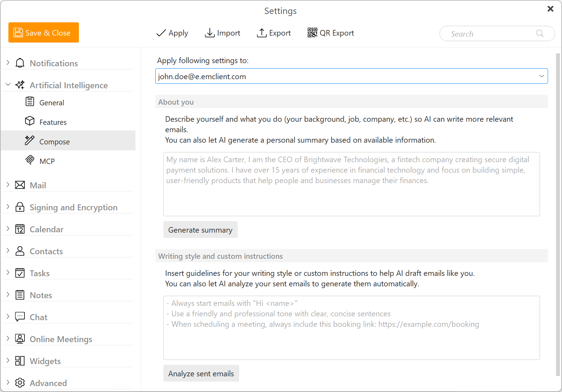
Task: Click the Online Meetings icon
Action: click(x=20, y=339)
